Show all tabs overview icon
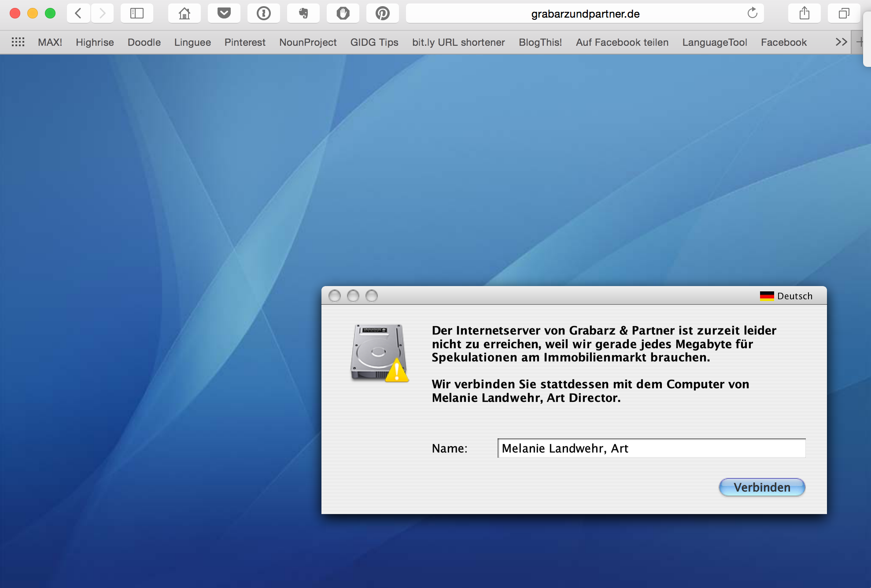Viewport: 871px width, 588px height. pos(843,14)
